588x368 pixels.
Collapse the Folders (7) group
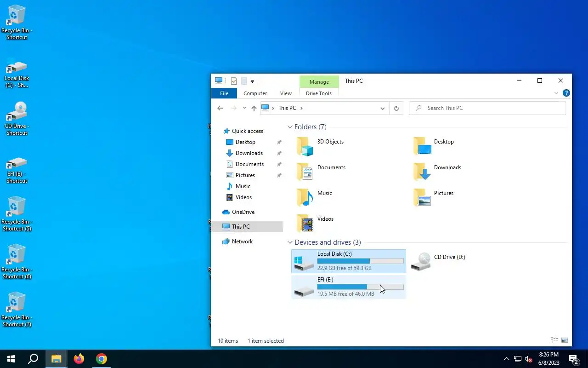pos(290,127)
